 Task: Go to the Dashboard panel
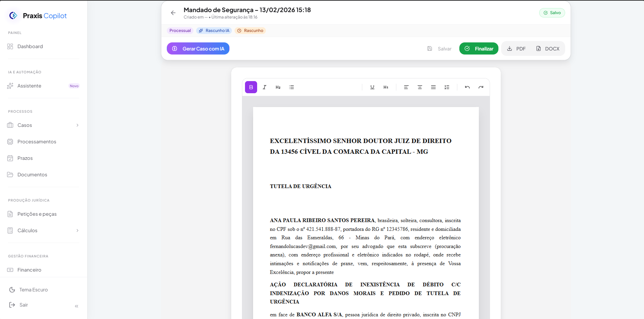pos(30,46)
